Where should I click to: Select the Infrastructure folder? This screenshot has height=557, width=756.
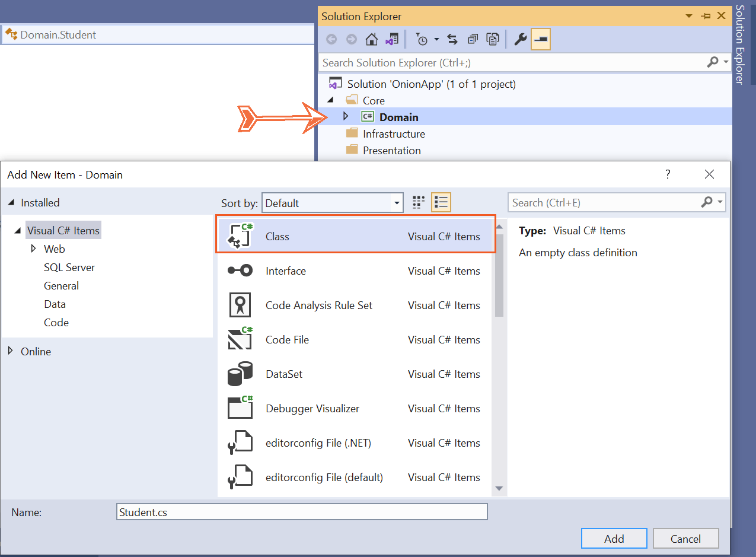[x=394, y=134]
